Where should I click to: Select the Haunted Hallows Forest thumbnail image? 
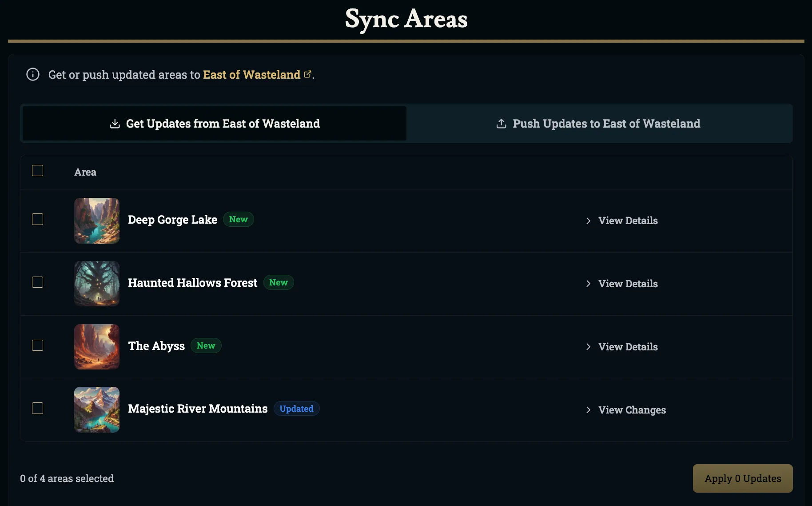tap(96, 283)
